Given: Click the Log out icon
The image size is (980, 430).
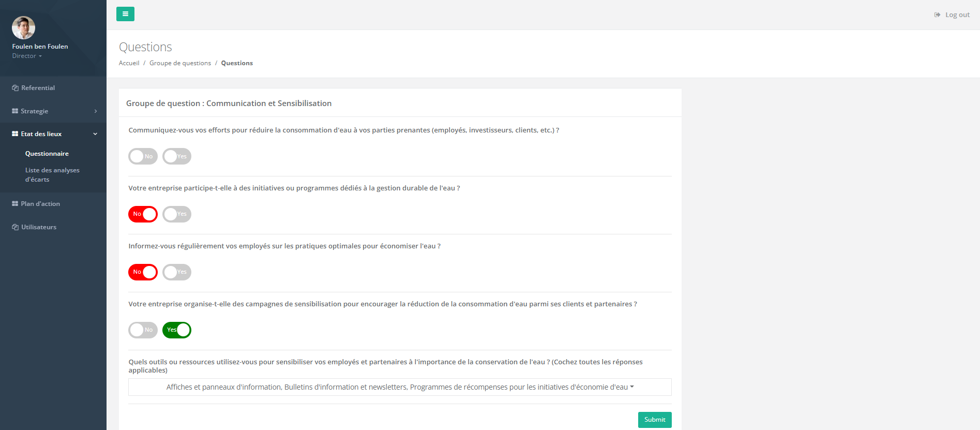Looking at the screenshot, I should point(937,15).
